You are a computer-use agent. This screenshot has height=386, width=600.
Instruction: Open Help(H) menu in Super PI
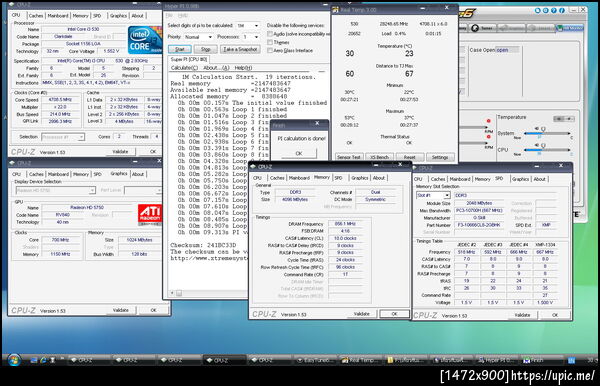[243, 68]
